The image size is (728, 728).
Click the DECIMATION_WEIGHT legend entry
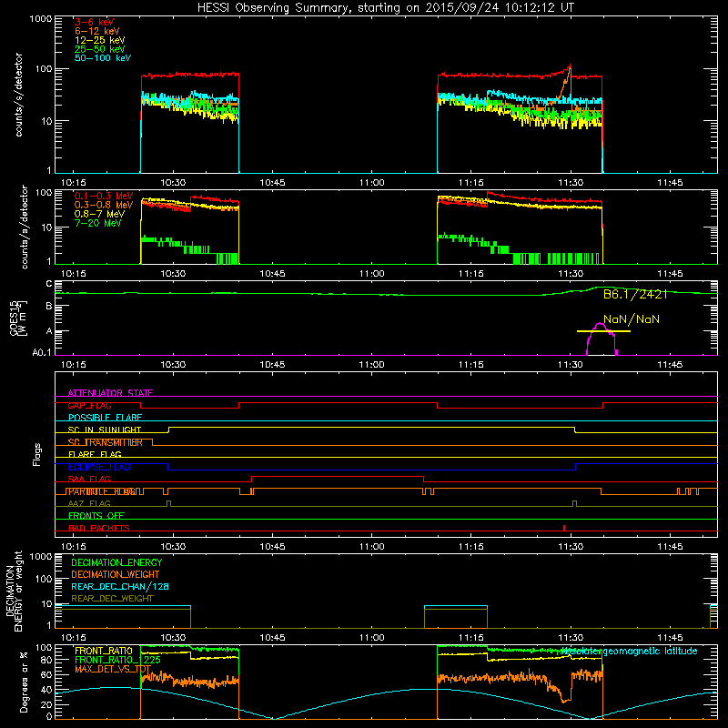tap(116, 574)
